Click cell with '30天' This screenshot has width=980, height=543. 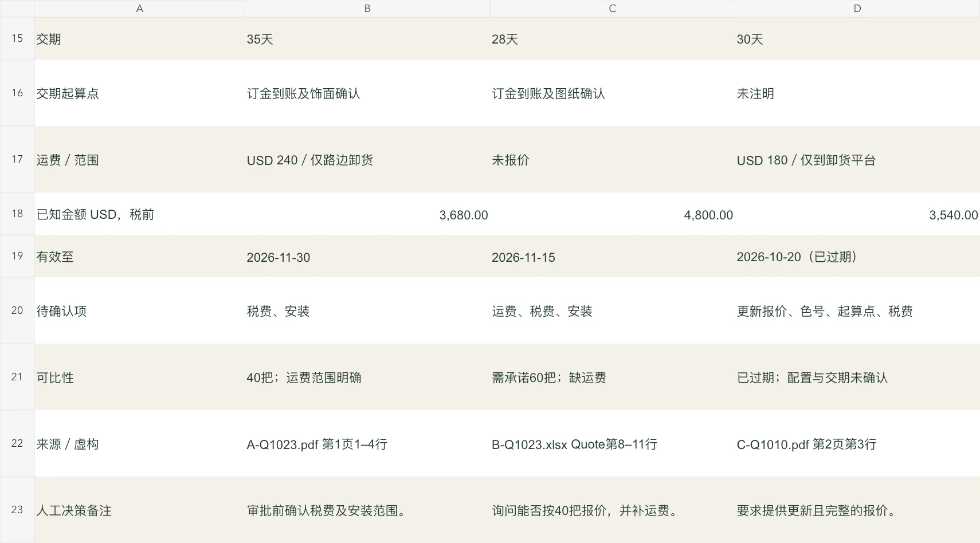857,38
